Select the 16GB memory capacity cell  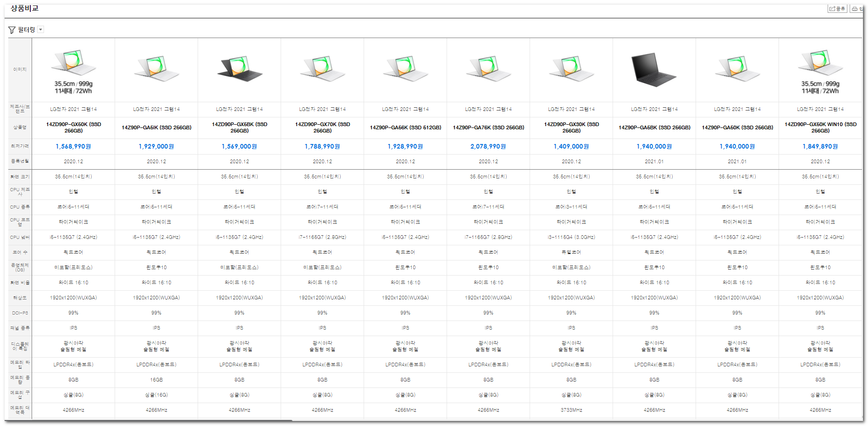(x=156, y=380)
